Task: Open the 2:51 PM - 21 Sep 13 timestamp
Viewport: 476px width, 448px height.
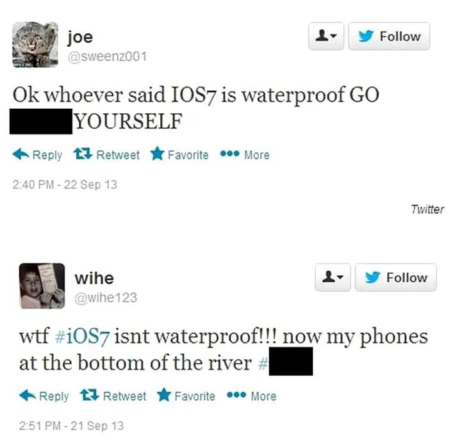Action: [x=71, y=426]
